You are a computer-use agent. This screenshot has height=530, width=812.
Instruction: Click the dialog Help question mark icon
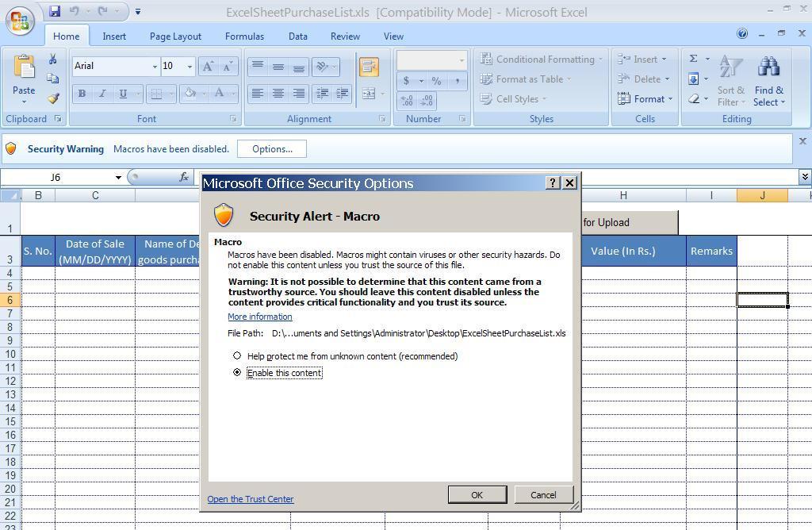pyautogui.click(x=553, y=183)
